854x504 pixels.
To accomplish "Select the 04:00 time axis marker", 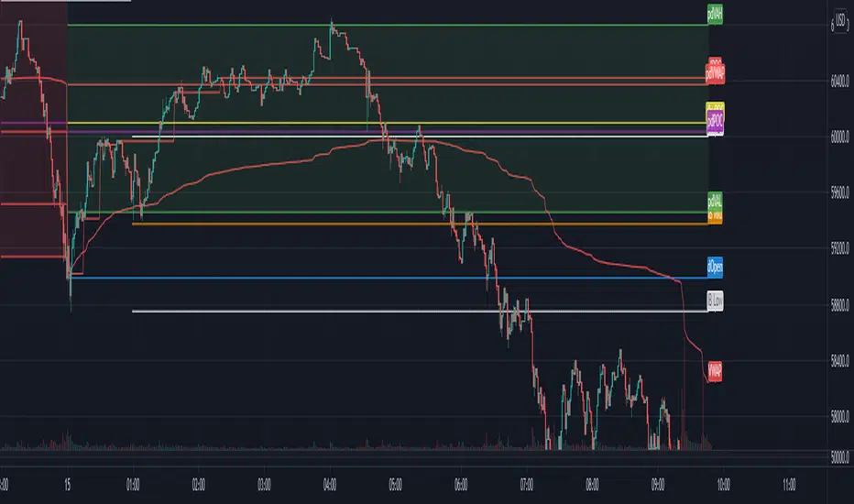I will 330,485.
